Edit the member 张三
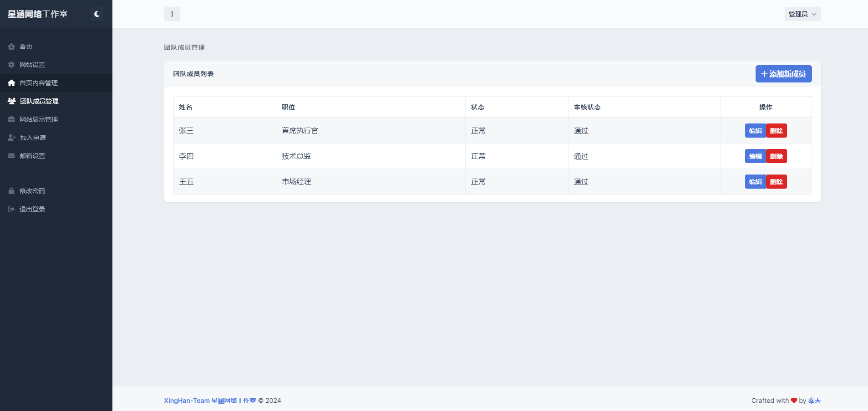 pyautogui.click(x=755, y=131)
